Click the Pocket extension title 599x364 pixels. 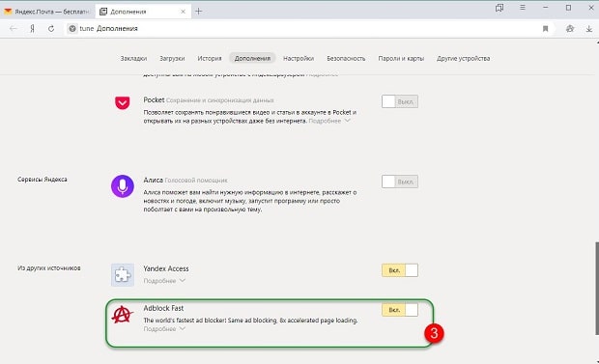coord(154,99)
